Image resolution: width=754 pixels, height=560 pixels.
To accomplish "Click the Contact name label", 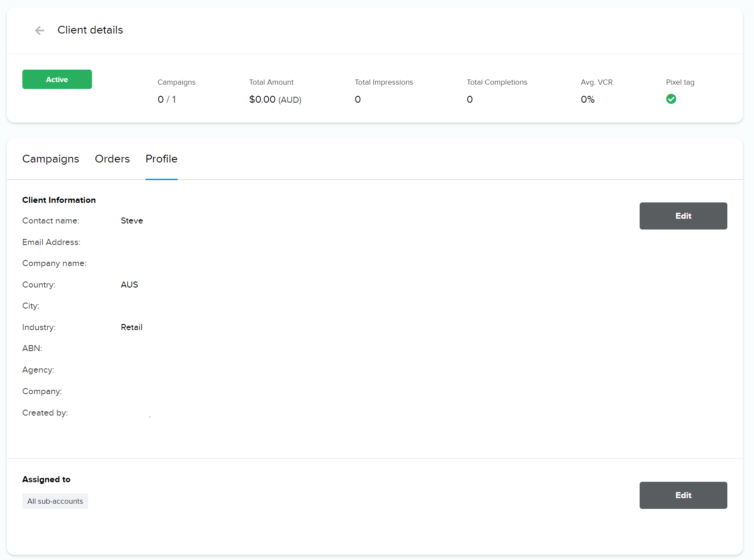I will tap(51, 221).
